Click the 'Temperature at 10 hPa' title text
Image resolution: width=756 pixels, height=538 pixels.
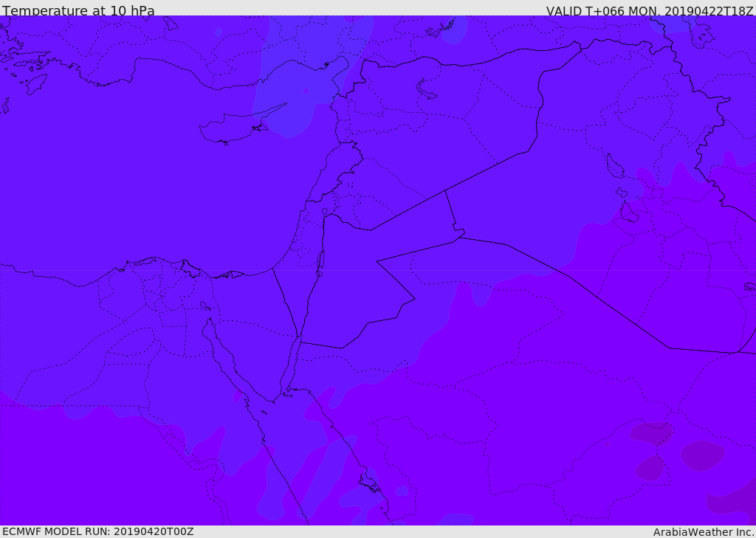pyautogui.click(x=78, y=10)
